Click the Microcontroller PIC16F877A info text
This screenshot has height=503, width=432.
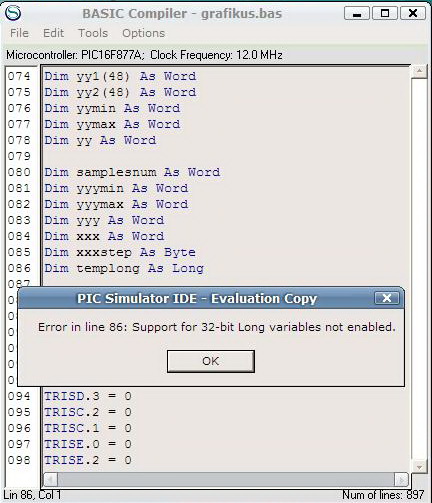tap(144, 55)
